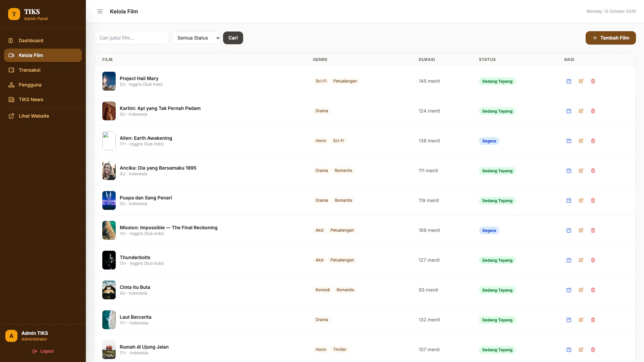The image size is (644, 362).
Task: Delete the Project Hail Mary film
Action: 593,81
